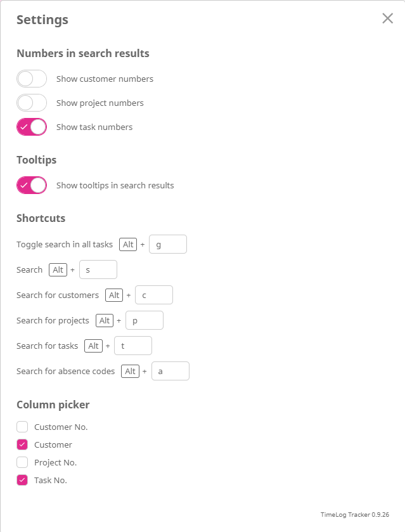405x532 pixels.
Task: Select the Search for projects shortcut field
Action: (x=145, y=320)
